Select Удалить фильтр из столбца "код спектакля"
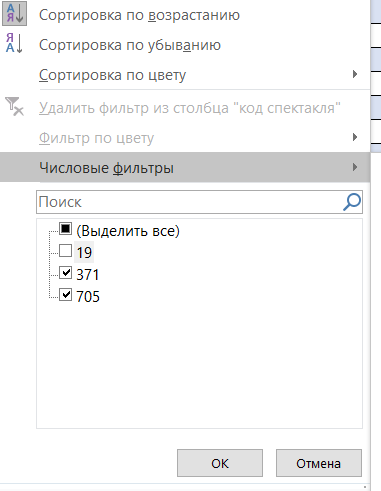This screenshot has height=491, width=381. pos(190,108)
